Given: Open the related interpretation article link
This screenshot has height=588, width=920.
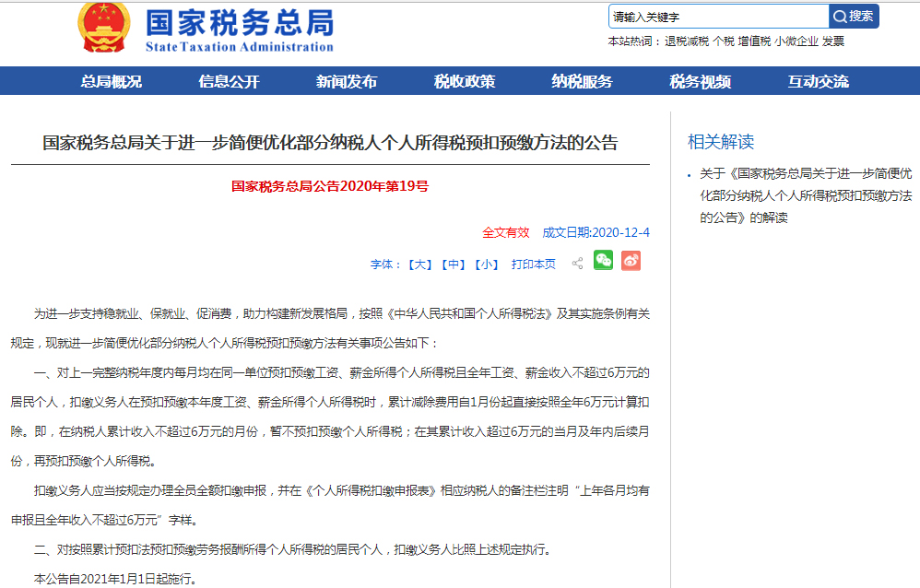Looking at the screenshot, I should click(805, 195).
